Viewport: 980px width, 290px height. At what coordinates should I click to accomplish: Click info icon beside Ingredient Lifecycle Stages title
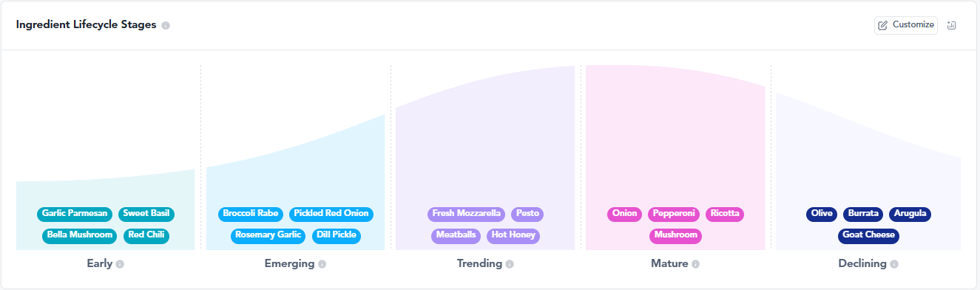(166, 25)
